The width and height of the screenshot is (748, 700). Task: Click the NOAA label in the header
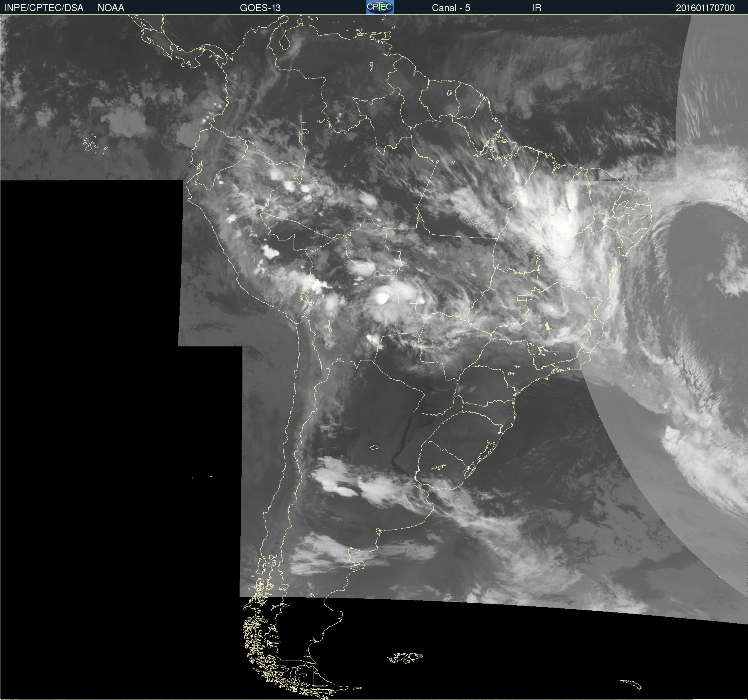111,8
